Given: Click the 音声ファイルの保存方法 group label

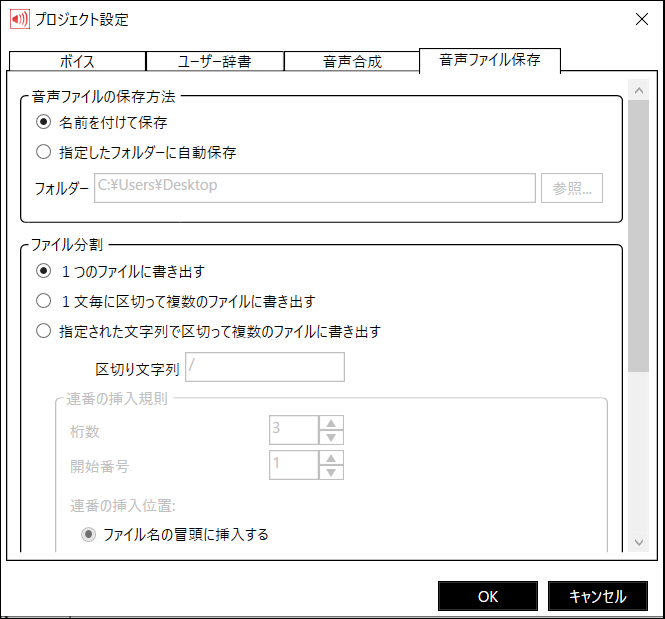Looking at the screenshot, I should pyautogui.click(x=103, y=97).
